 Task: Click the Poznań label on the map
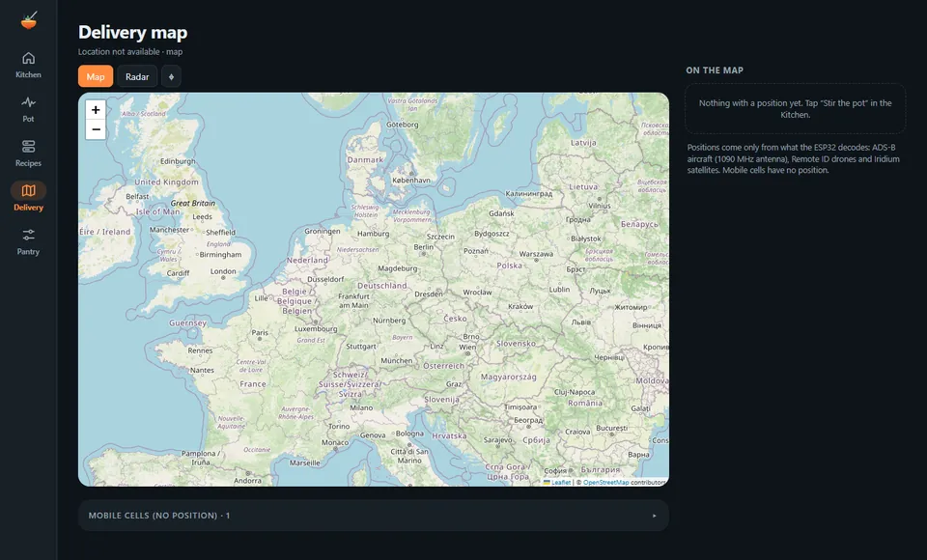pyautogui.click(x=476, y=251)
